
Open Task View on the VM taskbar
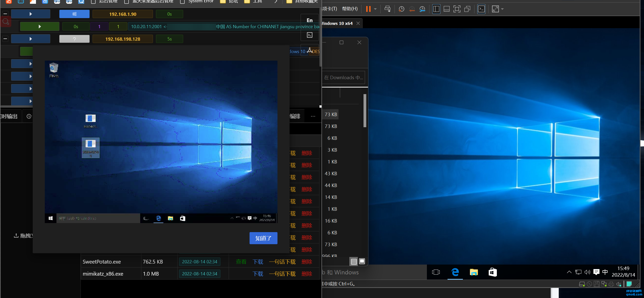436,272
